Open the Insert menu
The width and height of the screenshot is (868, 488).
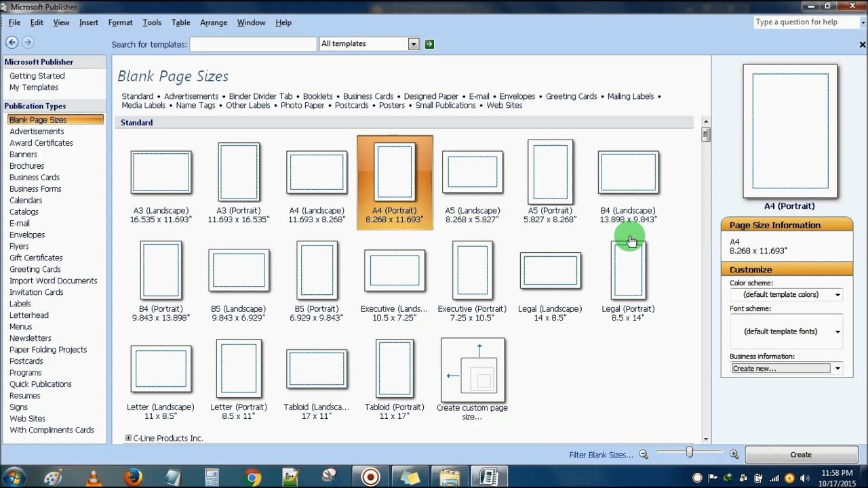tap(88, 22)
